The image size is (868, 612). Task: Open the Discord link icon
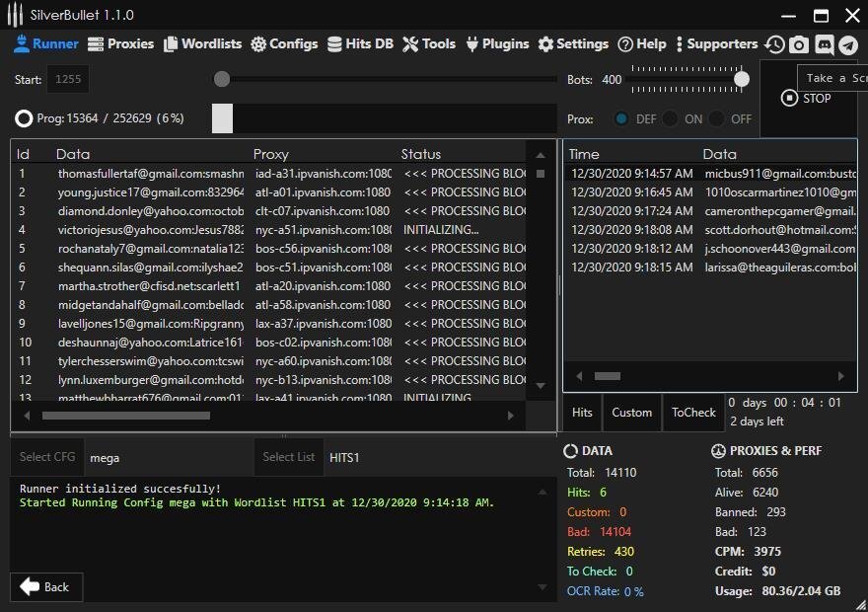pos(824,44)
